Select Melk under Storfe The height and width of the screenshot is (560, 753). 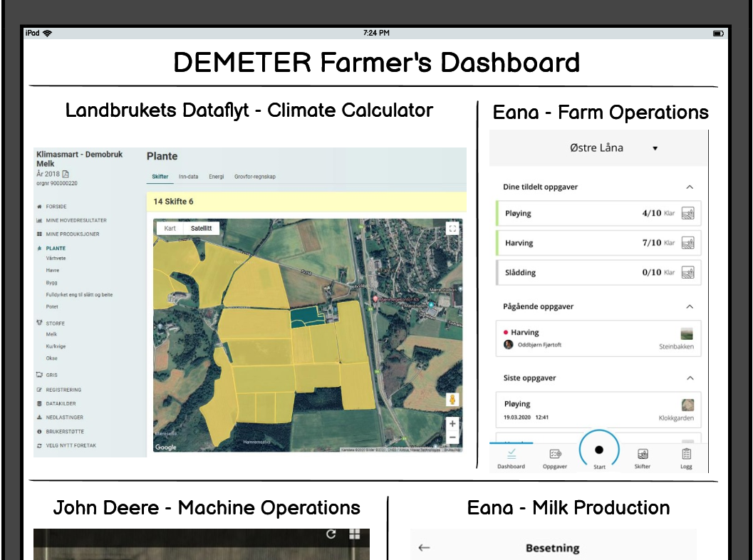pyautogui.click(x=51, y=334)
